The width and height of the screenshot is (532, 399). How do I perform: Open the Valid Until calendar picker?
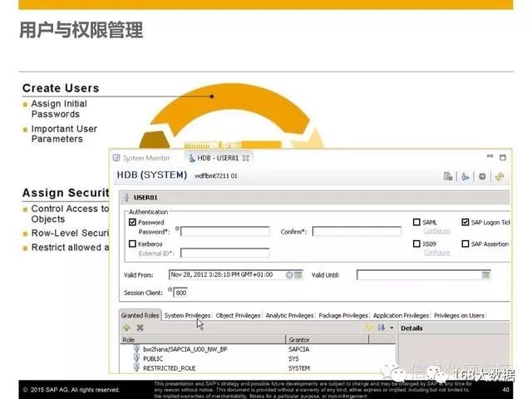coord(485,275)
